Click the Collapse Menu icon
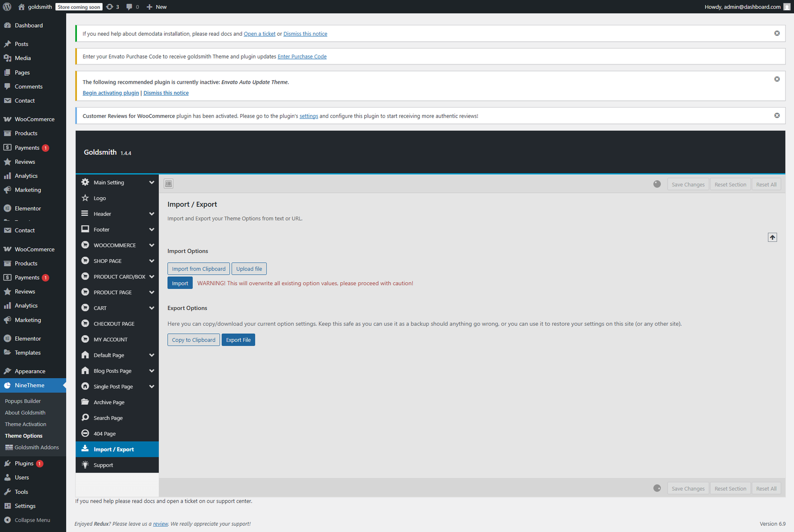 7,520
